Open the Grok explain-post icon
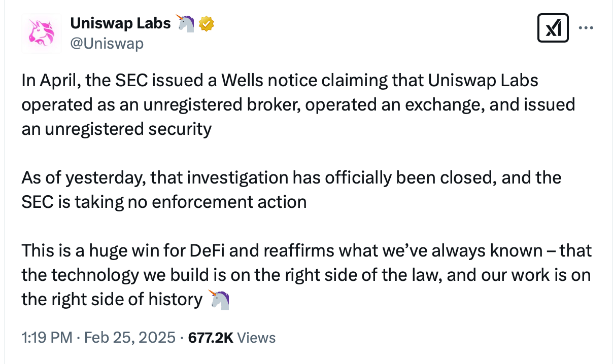 (553, 28)
